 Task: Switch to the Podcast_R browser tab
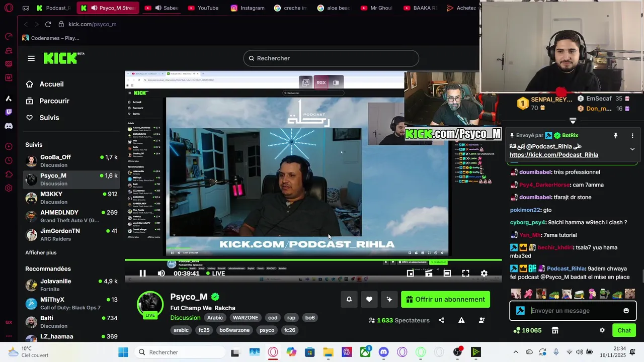tap(54, 8)
